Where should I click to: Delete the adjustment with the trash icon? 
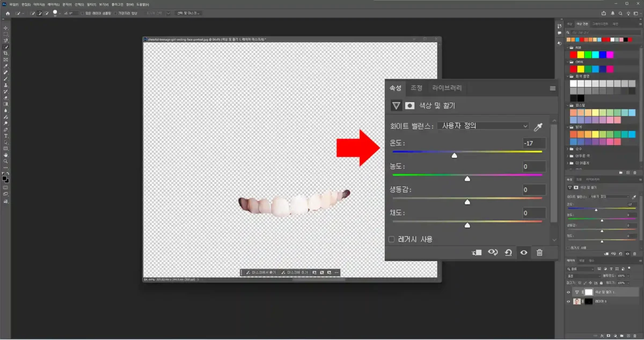click(539, 252)
